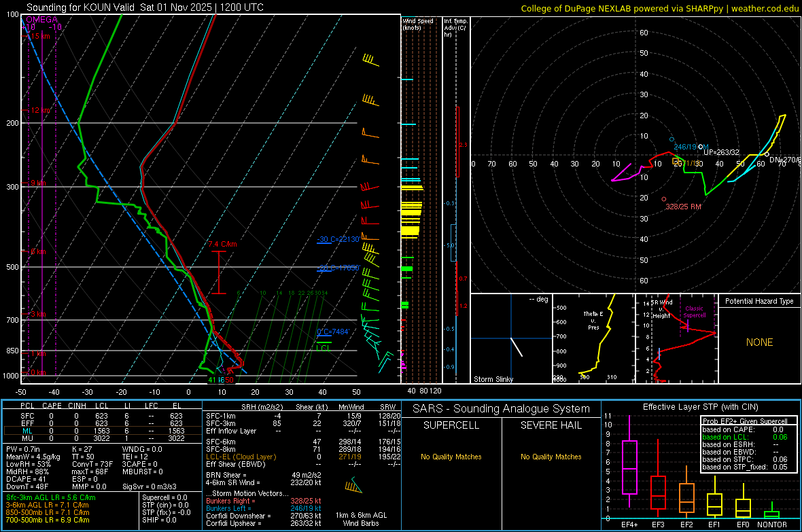Click the 'Prob EF2+ Given Supercell' heading
The width and height of the screenshot is (802, 532).
pos(745,421)
